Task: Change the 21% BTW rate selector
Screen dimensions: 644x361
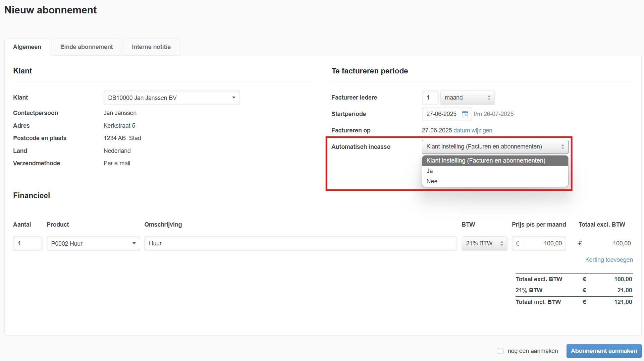Action: 484,244
